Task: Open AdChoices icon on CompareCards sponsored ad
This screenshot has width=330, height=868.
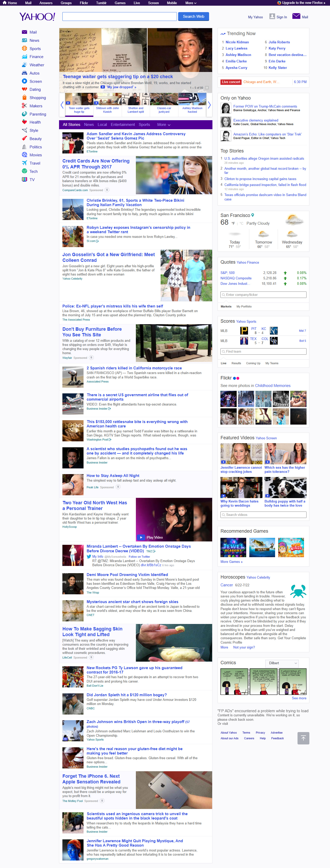Action: tap(107, 190)
